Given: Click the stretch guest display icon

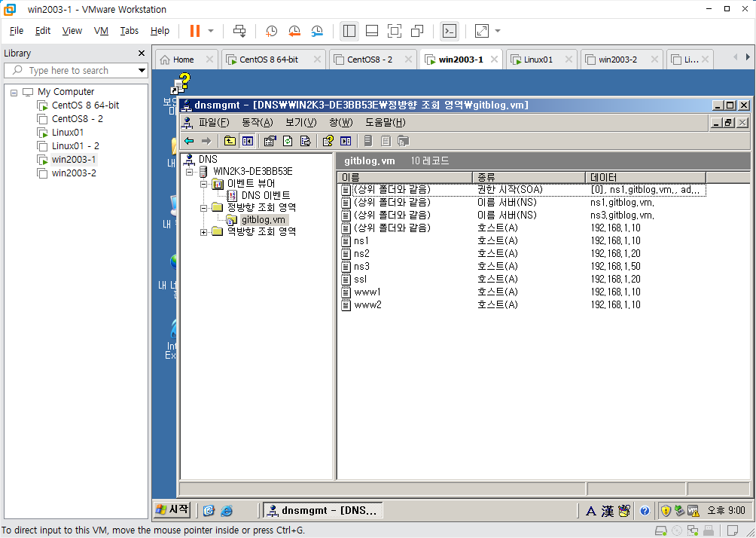Looking at the screenshot, I should point(482,31).
